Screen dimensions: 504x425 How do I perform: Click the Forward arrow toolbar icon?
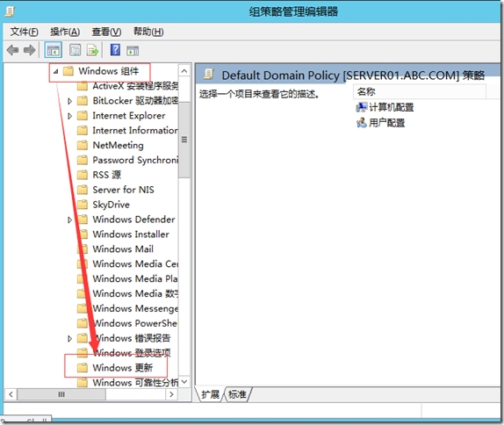pos(30,50)
